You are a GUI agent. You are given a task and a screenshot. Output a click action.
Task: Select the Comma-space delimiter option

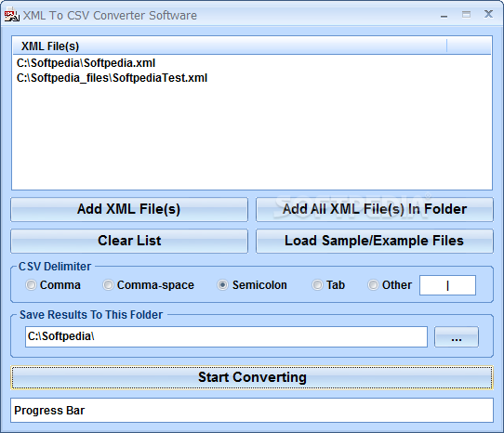(x=108, y=285)
